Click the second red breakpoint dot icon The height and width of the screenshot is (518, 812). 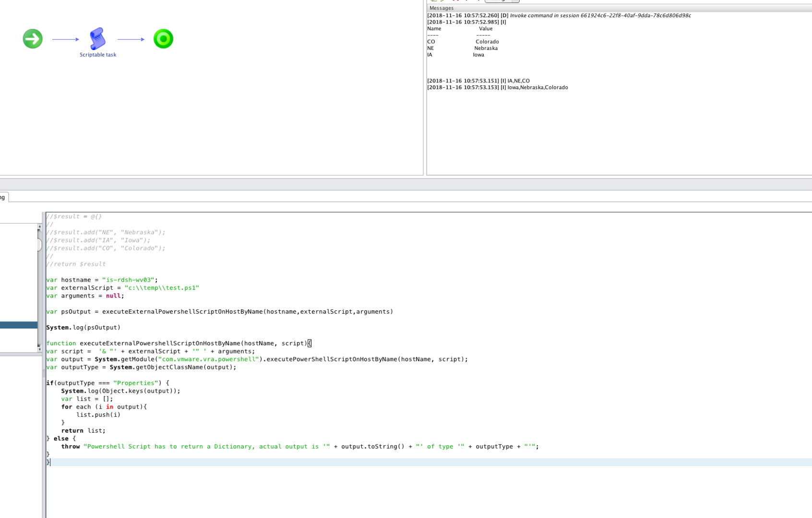458,1
